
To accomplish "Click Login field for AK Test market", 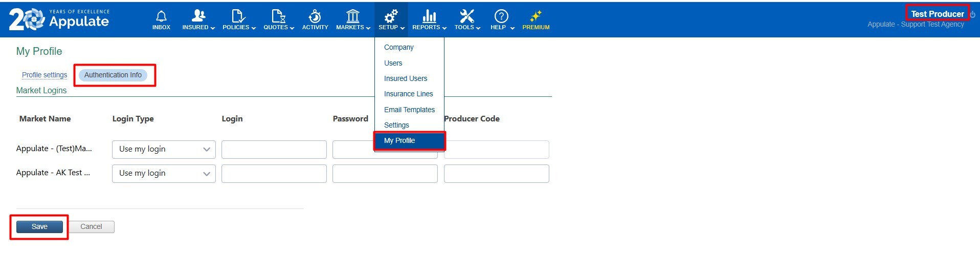I will coord(274,174).
